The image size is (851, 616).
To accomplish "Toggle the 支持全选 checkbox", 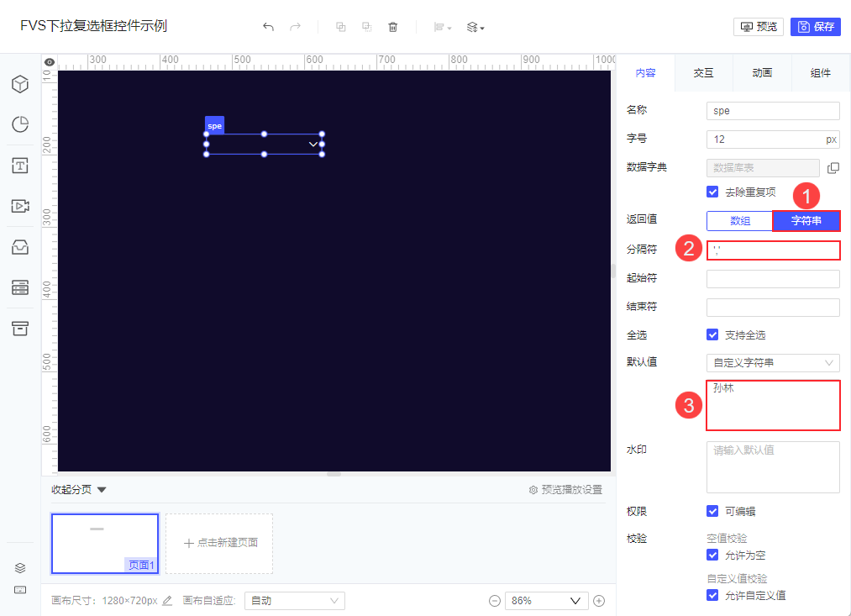I will coord(712,334).
